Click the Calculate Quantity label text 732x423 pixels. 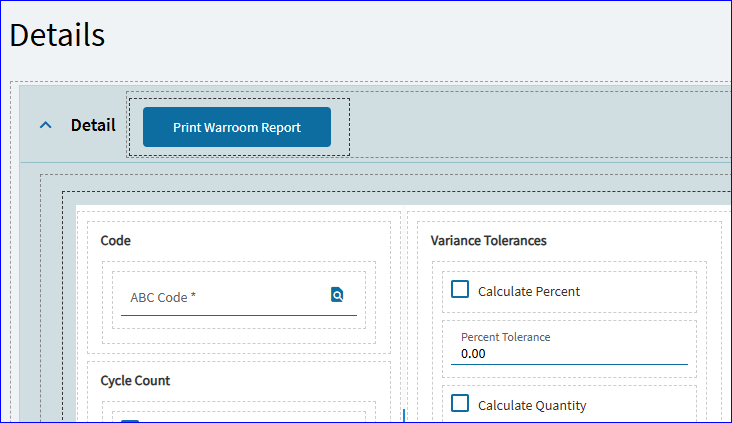[x=532, y=406]
